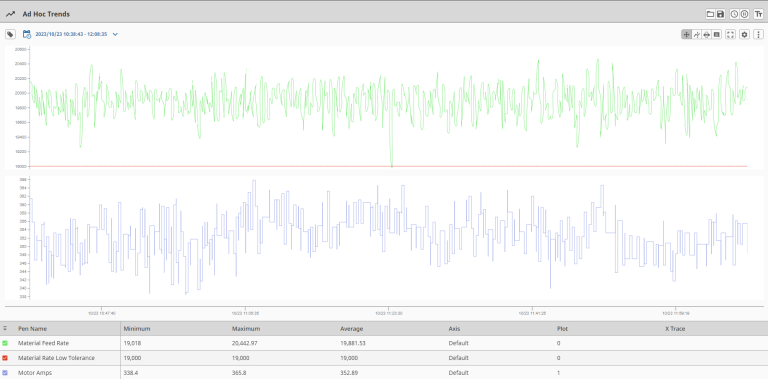Click the filter icon in the pen table header
The width and height of the screenshot is (768, 379).
point(5,329)
